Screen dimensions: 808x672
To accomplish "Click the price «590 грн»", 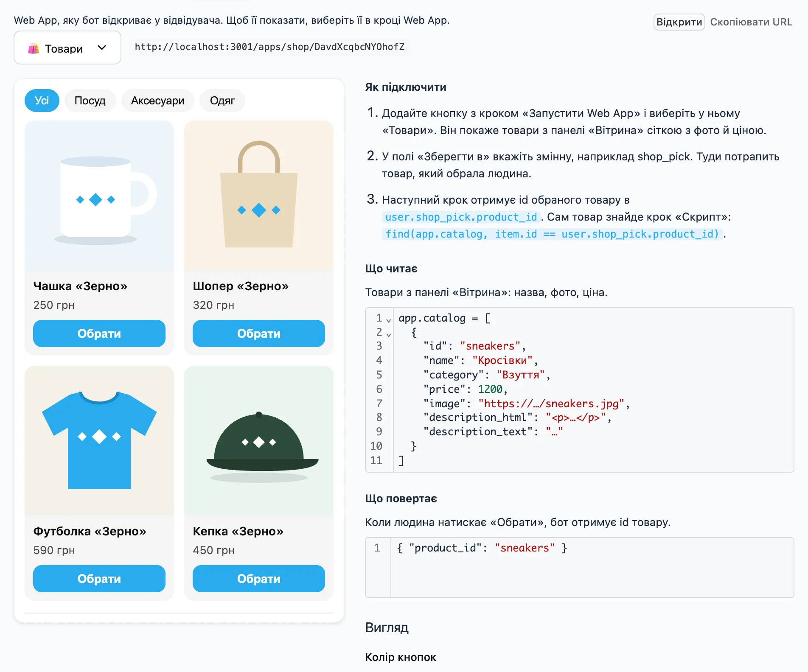I will click(x=54, y=550).
